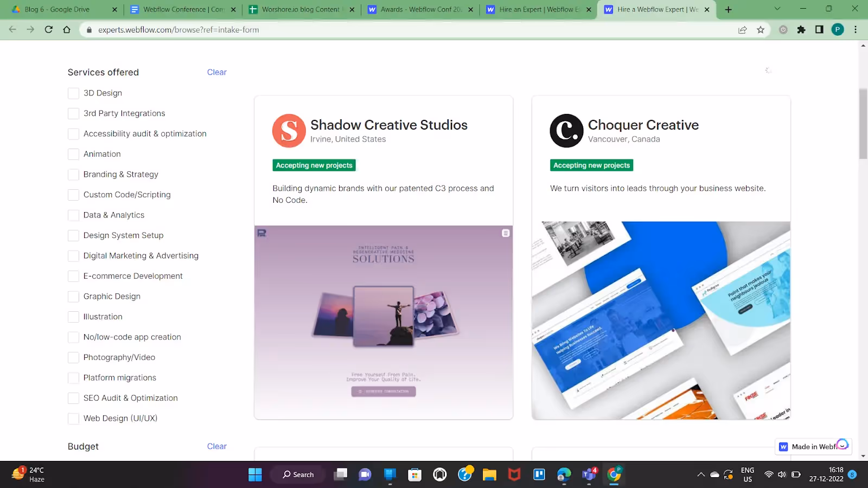Open the Wi-Fi network settings icon
Screen dimensions: 868x488
click(x=769, y=474)
